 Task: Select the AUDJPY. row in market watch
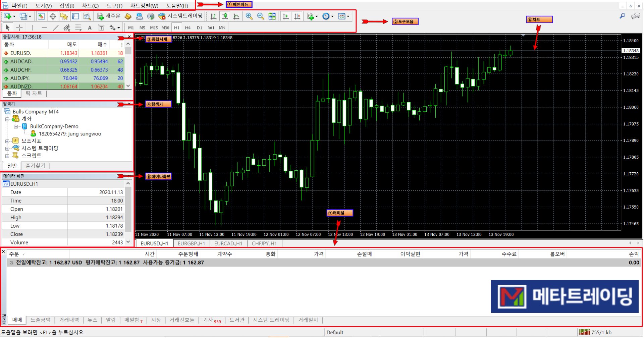pyautogui.click(x=20, y=78)
